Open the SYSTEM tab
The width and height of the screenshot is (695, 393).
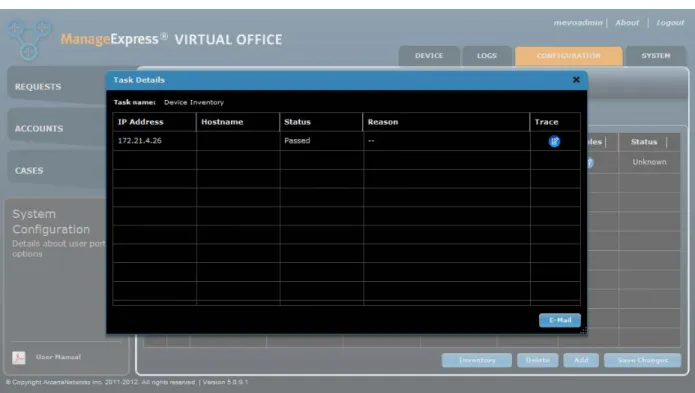point(656,56)
